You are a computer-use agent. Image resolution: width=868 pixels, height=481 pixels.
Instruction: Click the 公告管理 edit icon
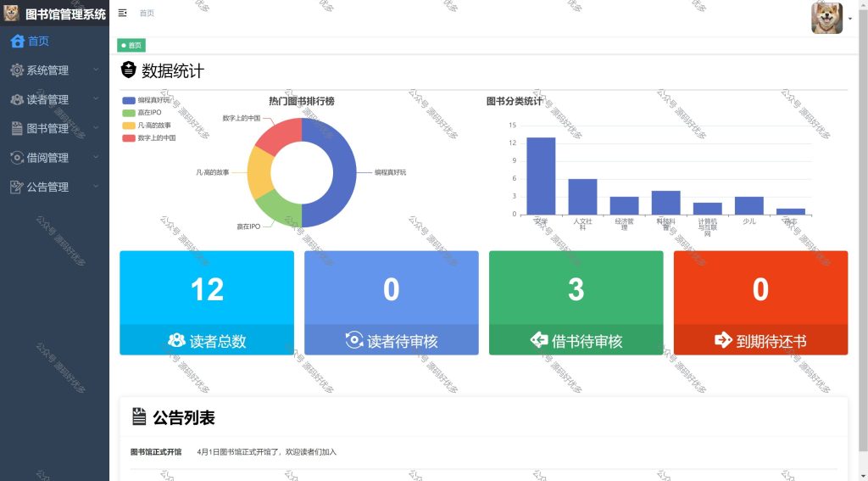coord(17,187)
